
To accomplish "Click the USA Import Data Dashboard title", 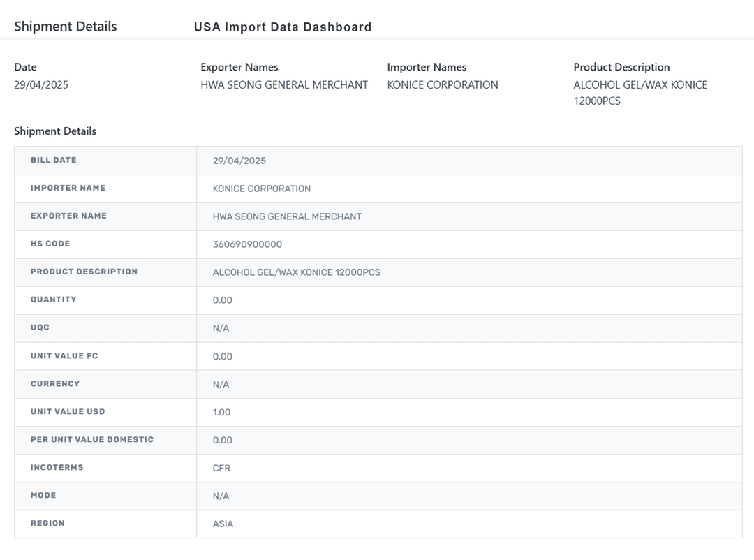I will 283,27.
